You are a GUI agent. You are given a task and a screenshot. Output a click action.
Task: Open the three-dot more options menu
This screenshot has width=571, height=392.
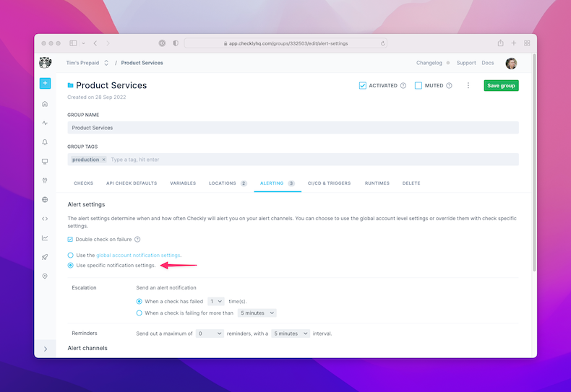click(x=468, y=85)
